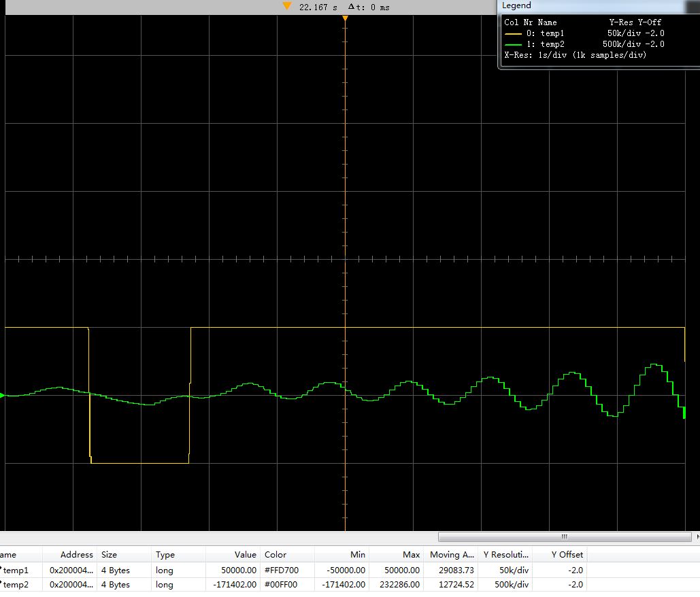Viewport: 700px width, 597px height.
Task: Click the Y Offset cell of temp2
Action: tap(560, 585)
